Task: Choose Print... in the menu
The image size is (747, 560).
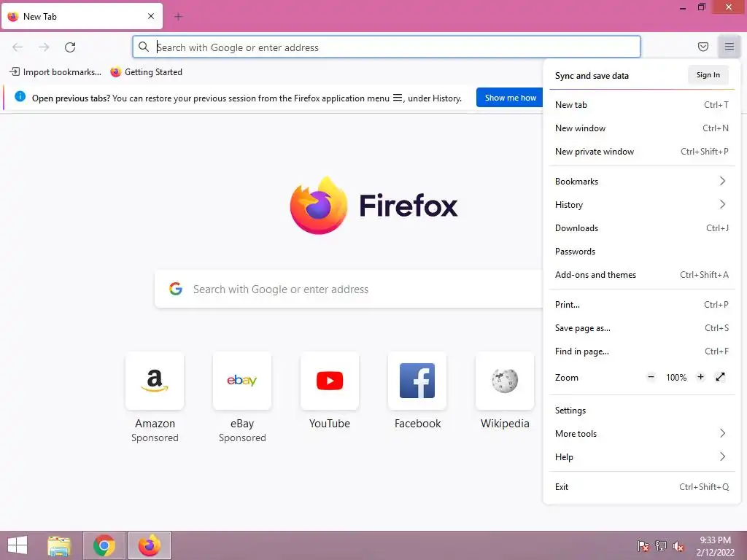Action: (x=642, y=305)
